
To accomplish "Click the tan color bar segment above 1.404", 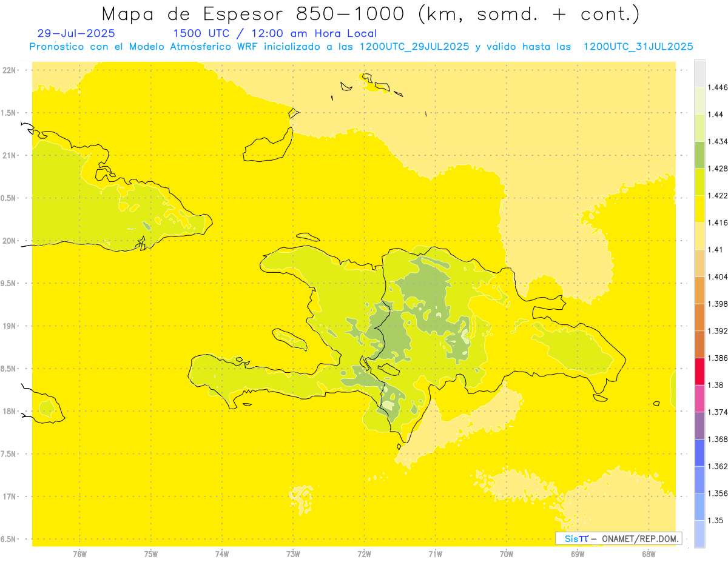I will pos(699,263).
